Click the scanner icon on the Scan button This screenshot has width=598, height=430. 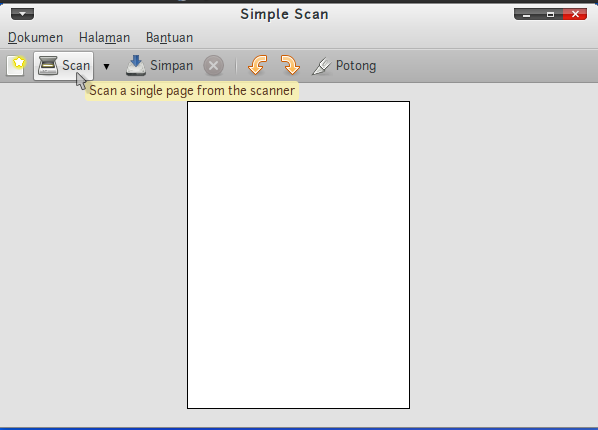coord(48,66)
